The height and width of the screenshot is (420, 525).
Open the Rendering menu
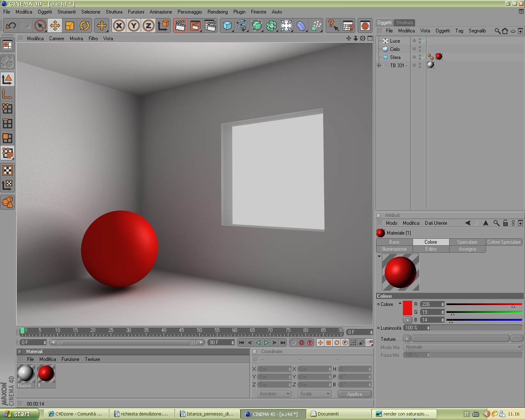tap(217, 12)
